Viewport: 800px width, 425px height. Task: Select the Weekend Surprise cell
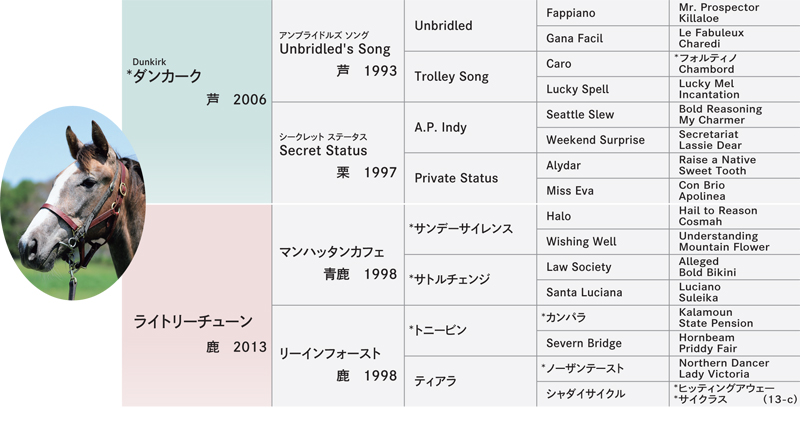(x=603, y=140)
